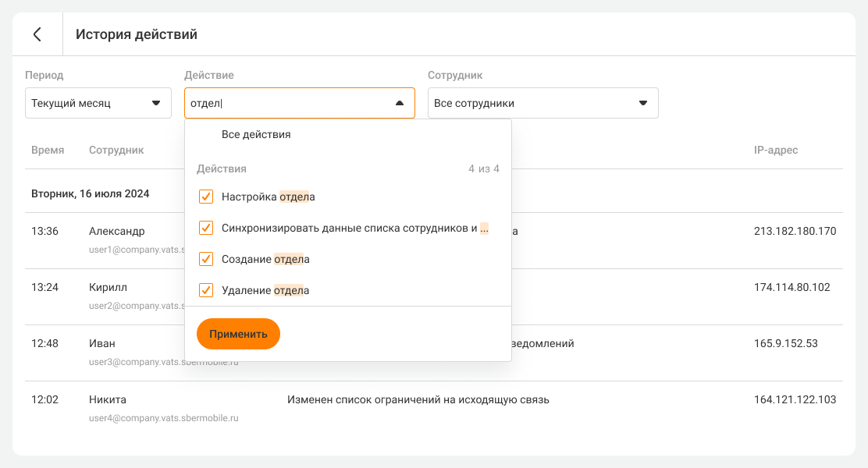Click IP address 213.182.180.170
This screenshot has height=468, width=868.
point(795,231)
